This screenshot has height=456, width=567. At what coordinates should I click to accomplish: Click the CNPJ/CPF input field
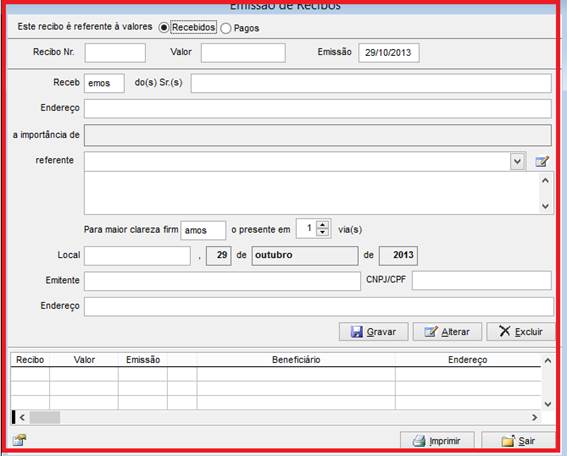coord(482,281)
